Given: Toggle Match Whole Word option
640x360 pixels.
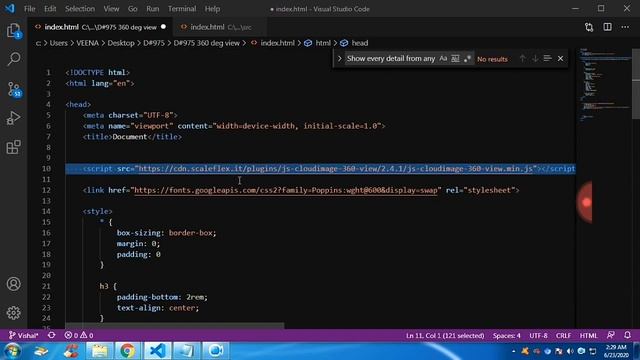Looking at the screenshot, I should click(455, 59).
